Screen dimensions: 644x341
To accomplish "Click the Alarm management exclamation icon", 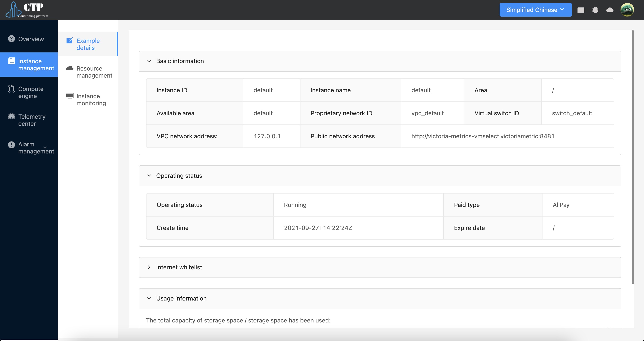I will click(x=12, y=144).
